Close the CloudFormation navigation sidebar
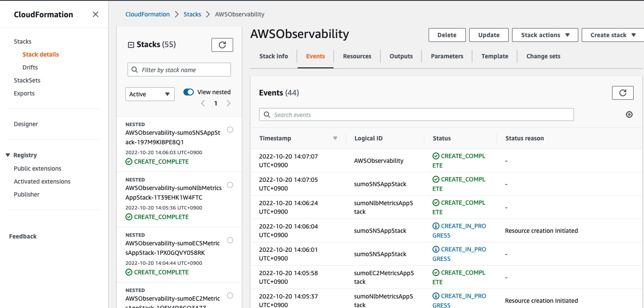644x308 pixels. (x=95, y=14)
